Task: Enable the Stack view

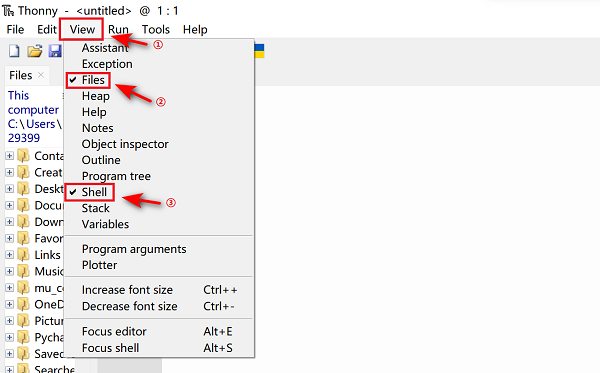Action: [x=96, y=208]
